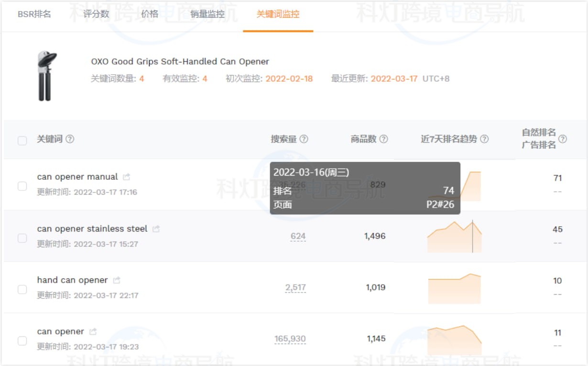The image size is (588, 366).
Task: Click help icon beside 近7天排名趋势 header
Action: click(484, 139)
